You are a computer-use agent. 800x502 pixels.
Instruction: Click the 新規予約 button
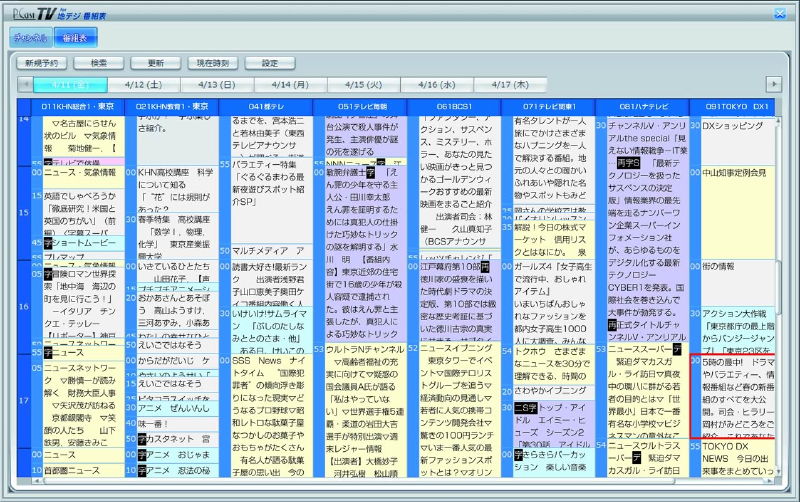tap(43, 62)
